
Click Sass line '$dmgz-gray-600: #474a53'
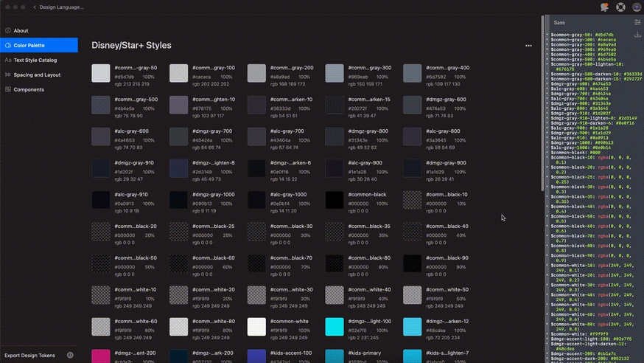(581, 84)
